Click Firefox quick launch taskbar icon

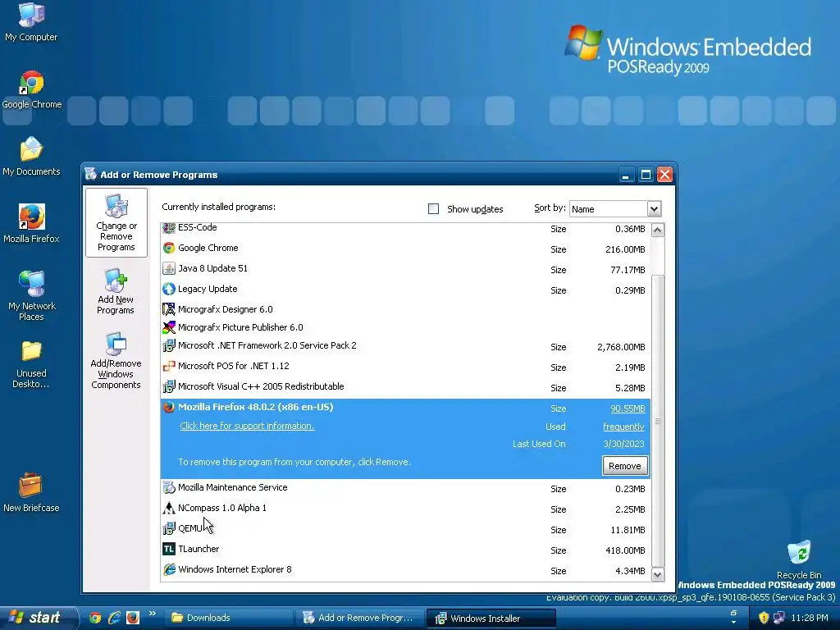coord(133,618)
